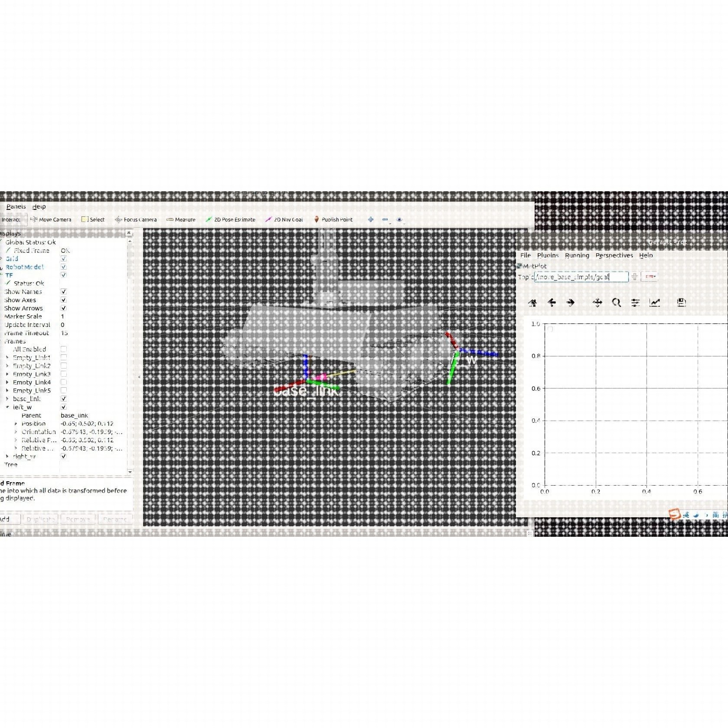Choose the Publish Point tool

[x=333, y=219]
